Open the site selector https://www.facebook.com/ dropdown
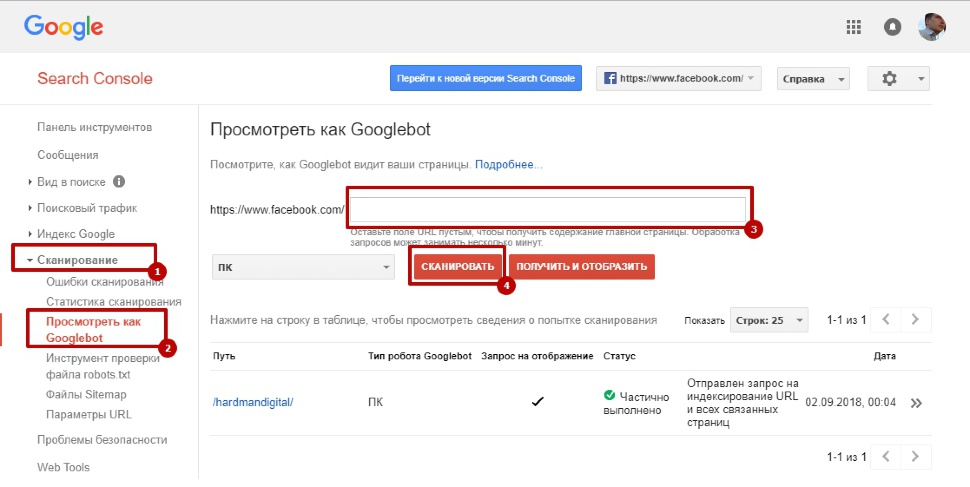 (678, 79)
